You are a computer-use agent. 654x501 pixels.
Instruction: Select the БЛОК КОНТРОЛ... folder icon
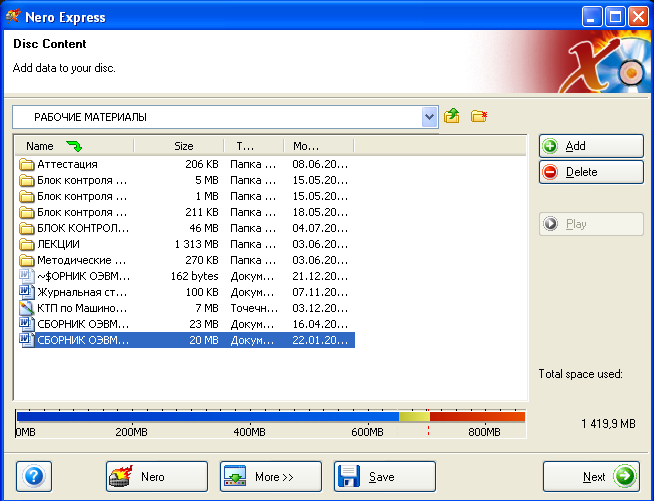click(27, 228)
